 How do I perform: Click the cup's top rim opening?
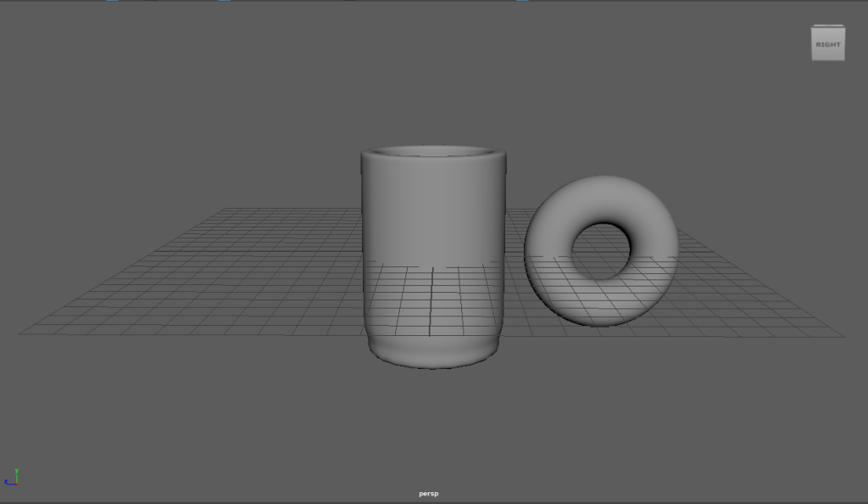point(433,153)
